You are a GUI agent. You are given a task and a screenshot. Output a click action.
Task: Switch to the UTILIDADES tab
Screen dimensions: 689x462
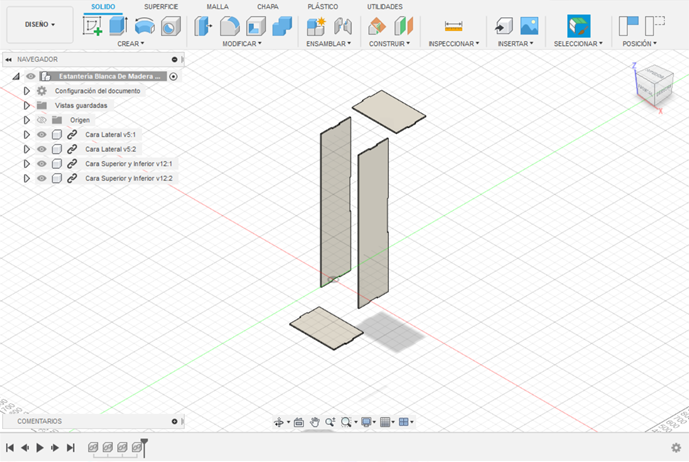coord(384,7)
